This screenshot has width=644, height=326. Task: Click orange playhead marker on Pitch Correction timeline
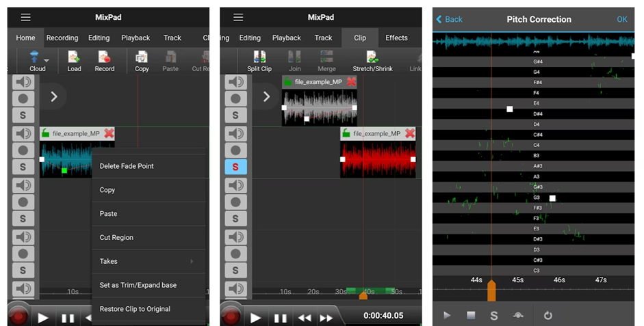point(491,290)
